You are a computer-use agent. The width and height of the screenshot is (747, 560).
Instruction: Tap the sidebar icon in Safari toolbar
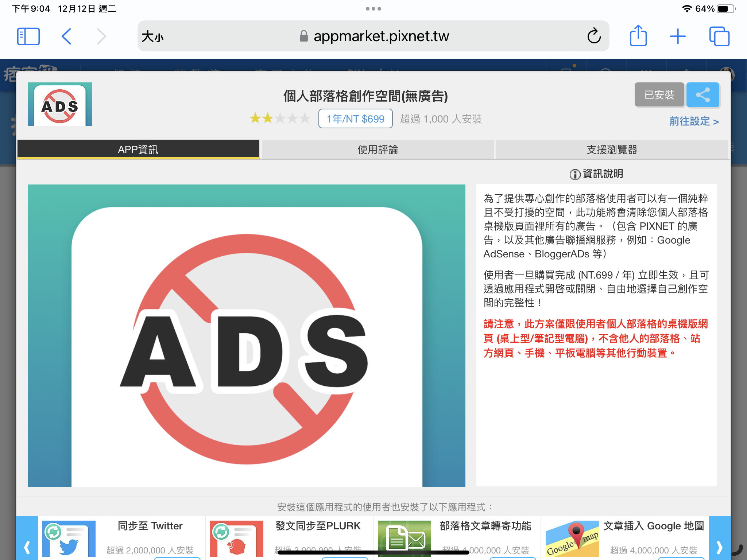coord(28,36)
